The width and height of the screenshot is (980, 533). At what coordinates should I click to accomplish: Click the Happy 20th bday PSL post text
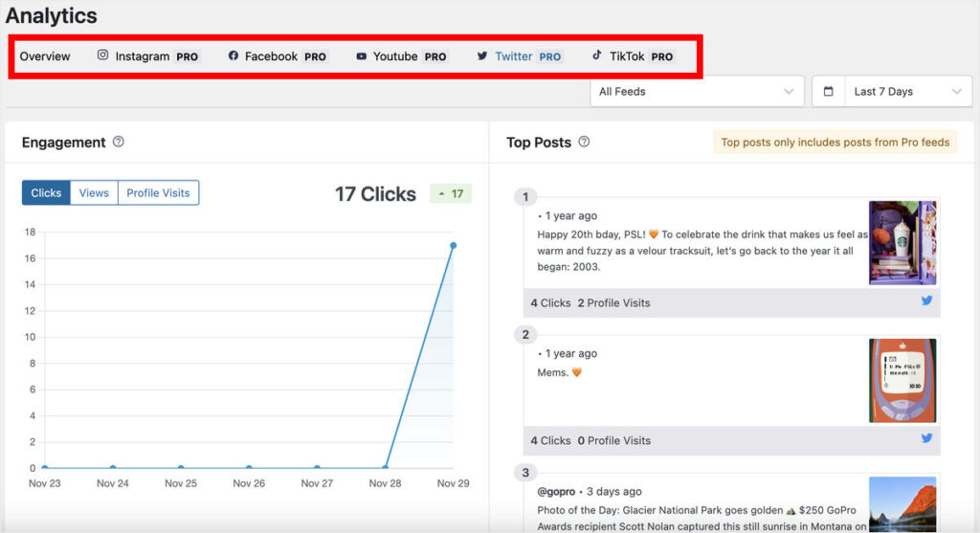702,251
